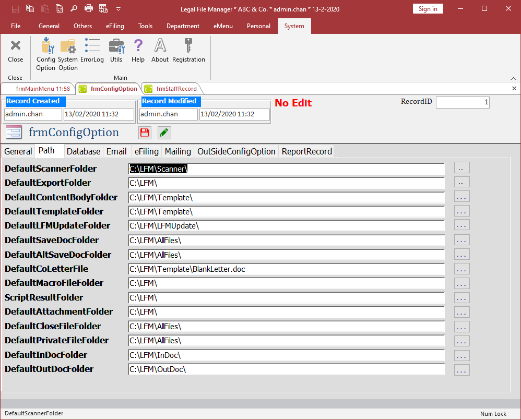Image resolution: width=521 pixels, height=420 pixels.
Task: Click the Paste icon in quick access toolbar
Action: [x=44, y=9]
